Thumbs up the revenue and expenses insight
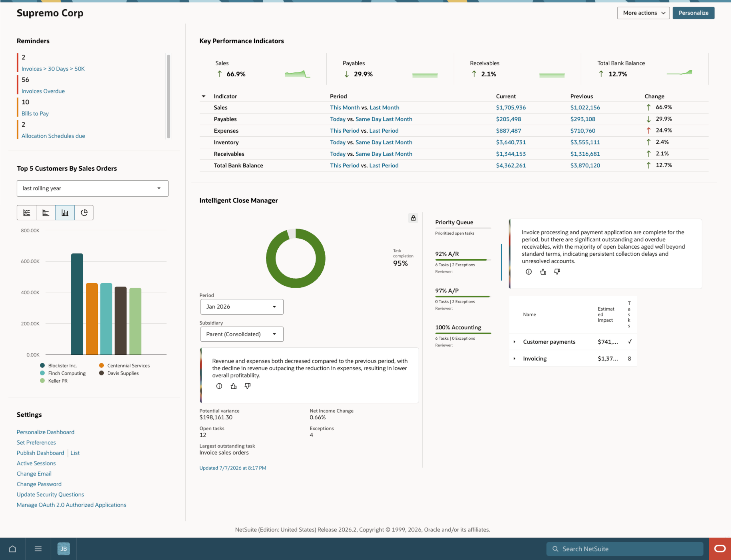 234,386
